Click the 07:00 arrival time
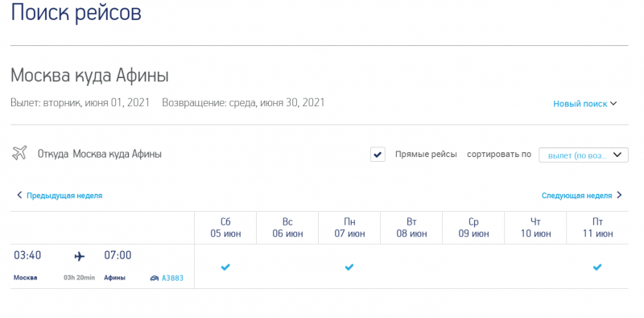Viewport: 644px width, 318px height. pos(118,255)
